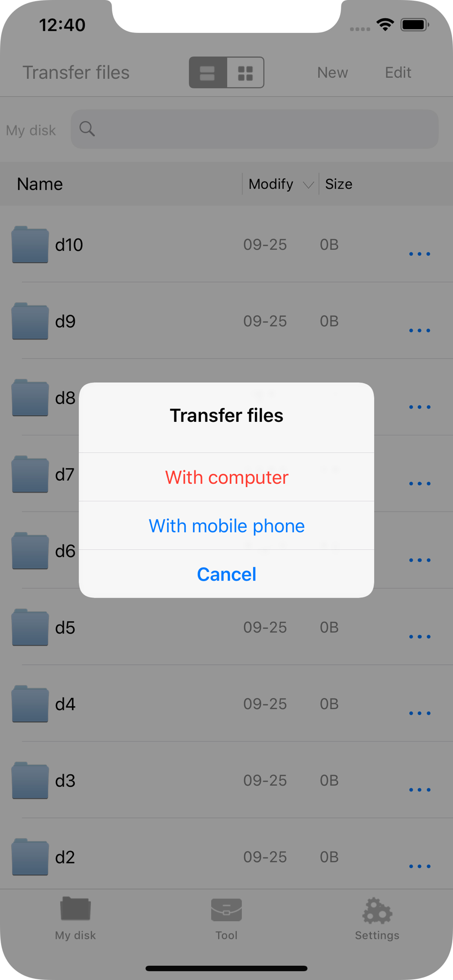
Task: Sort by Size column header
Action: (339, 184)
